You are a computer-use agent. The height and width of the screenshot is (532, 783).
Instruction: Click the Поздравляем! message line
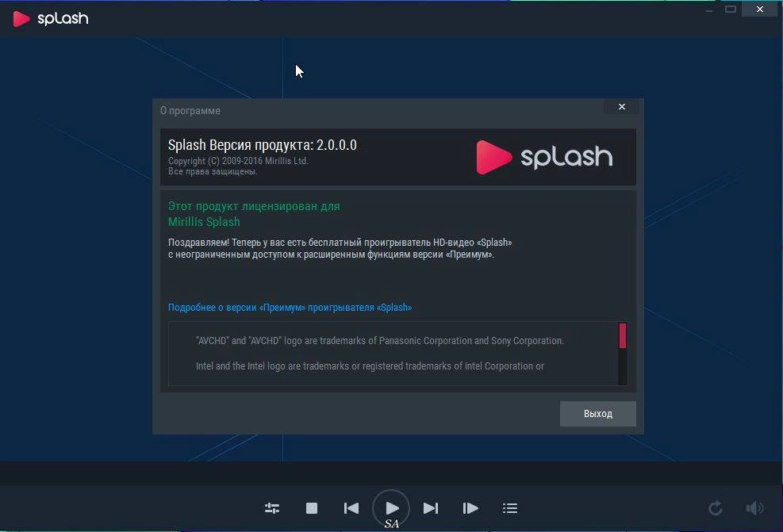click(x=340, y=243)
